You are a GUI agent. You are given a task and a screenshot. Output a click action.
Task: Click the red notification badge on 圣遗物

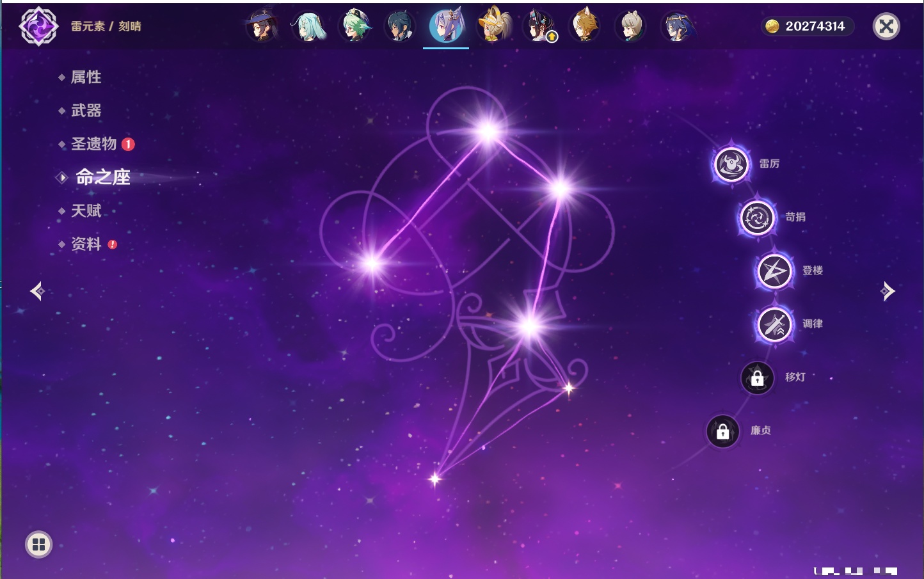[128, 144]
